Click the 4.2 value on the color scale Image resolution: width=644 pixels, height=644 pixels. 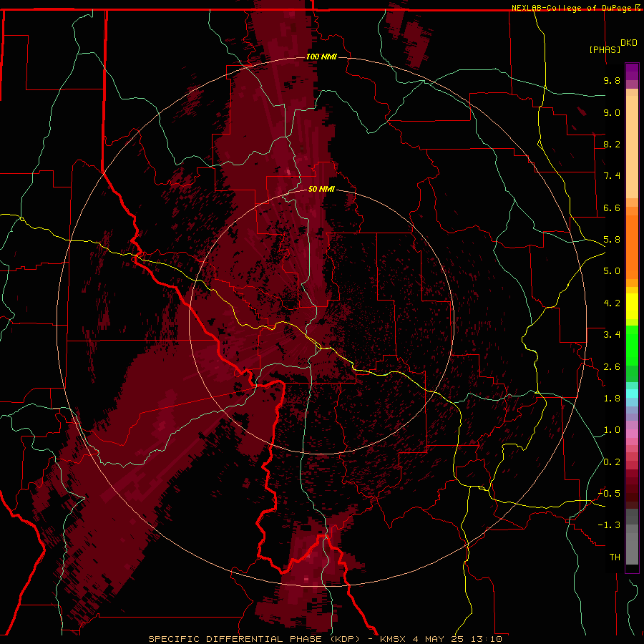click(612, 303)
